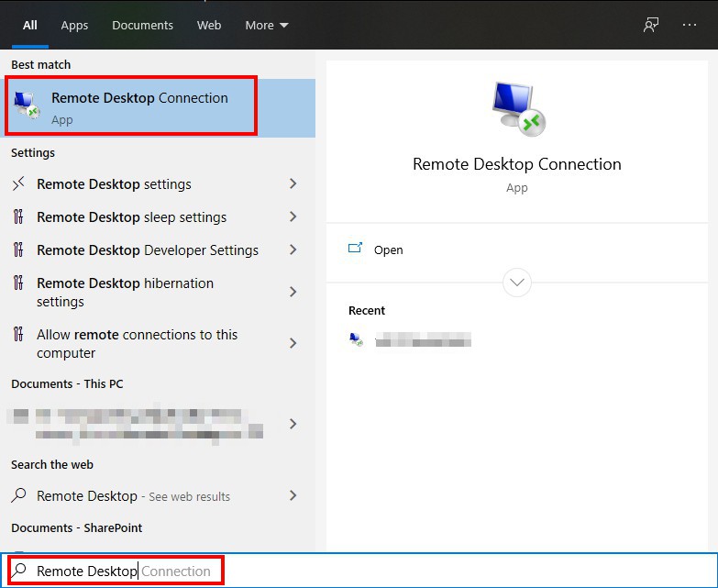Expand arrow for the This PC document result

(293, 424)
